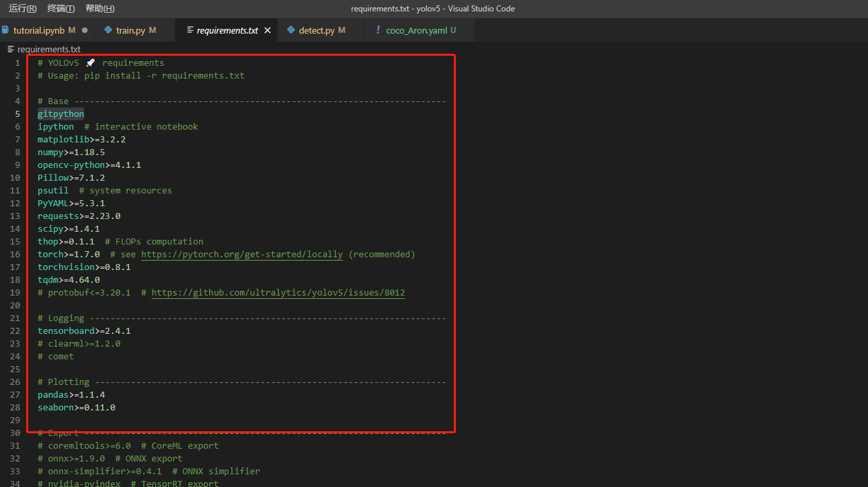This screenshot has height=487, width=868.
Task: Click the Python icon on train.py tab
Action: [x=108, y=30]
